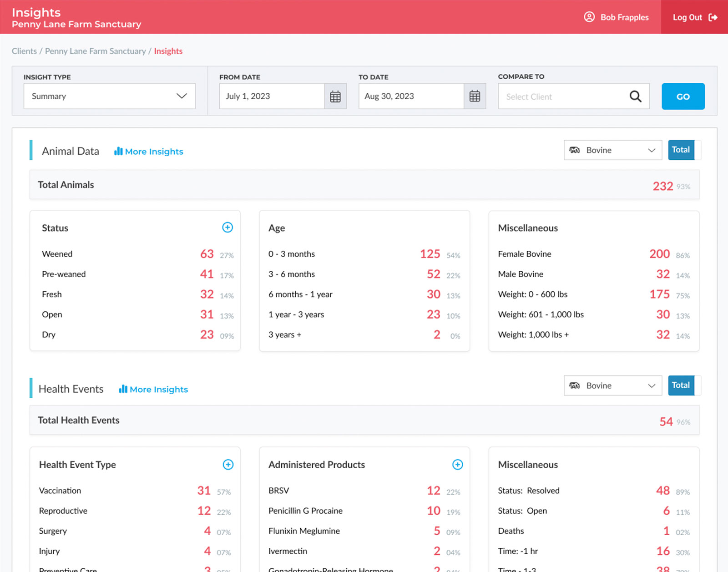Image resolution: width=728 pixels, height=572 pixels.
Task: Open the From Date calendar picker
Action: tap(335, 96)
